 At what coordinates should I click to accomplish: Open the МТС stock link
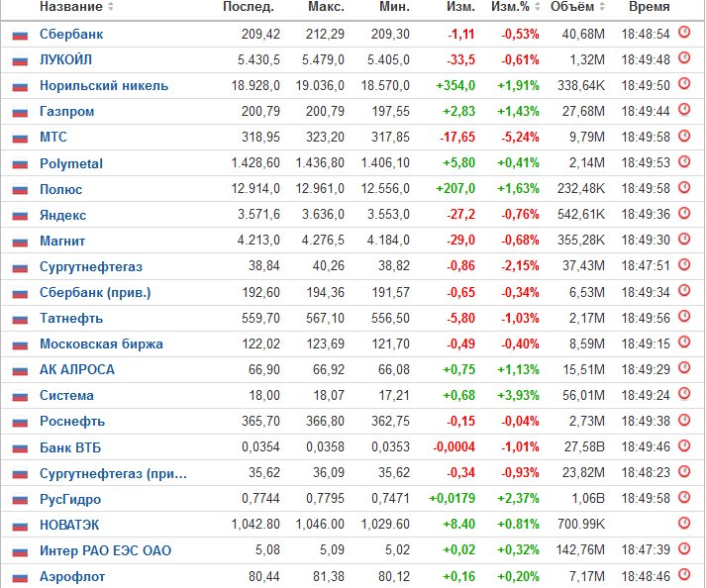click(x=53, y=137)
